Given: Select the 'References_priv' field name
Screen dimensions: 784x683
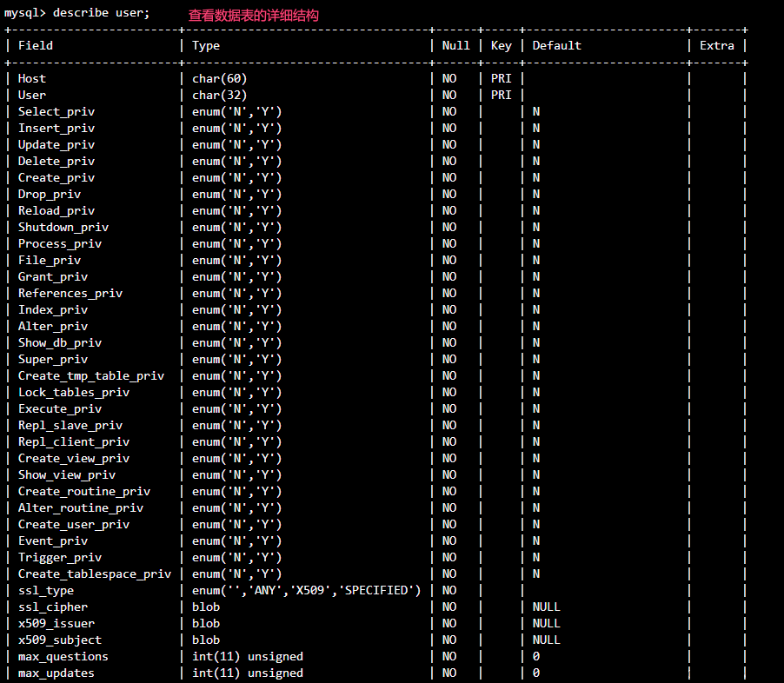Looking at the screenshot, I should coord(70,293).
